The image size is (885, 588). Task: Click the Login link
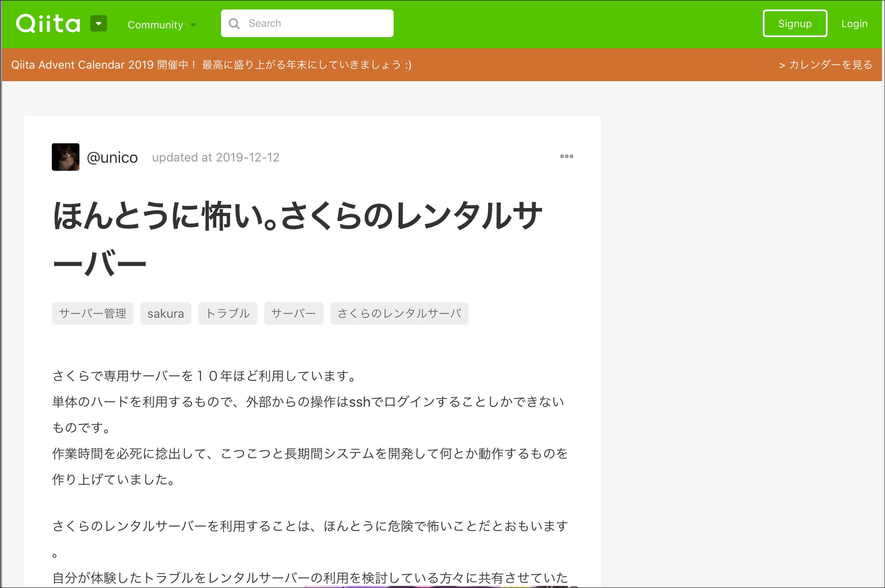(x=854, y=24)
